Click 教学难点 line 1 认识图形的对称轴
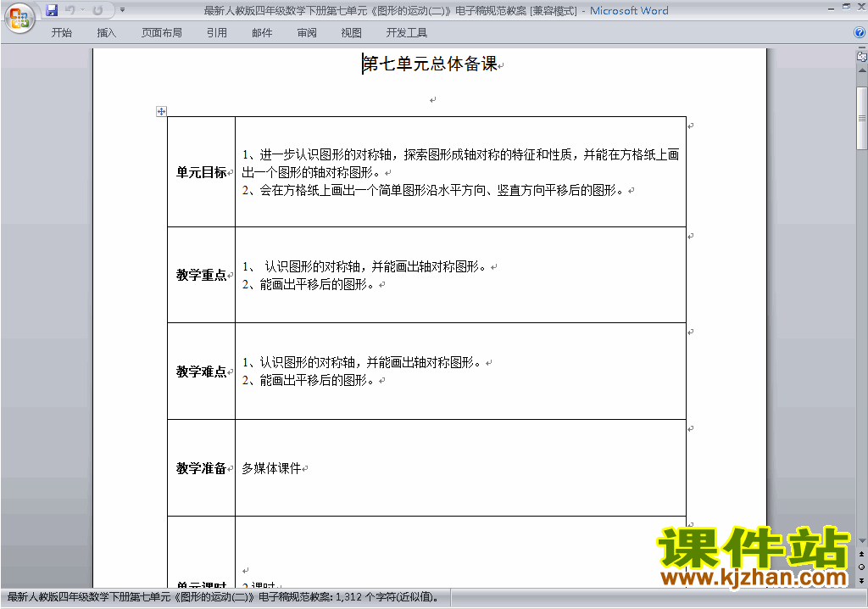 coord(361,362)
